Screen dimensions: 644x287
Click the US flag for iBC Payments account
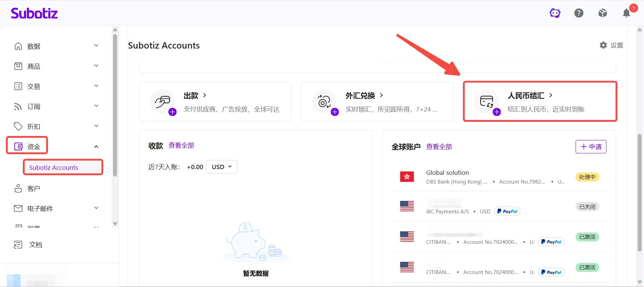407,206
